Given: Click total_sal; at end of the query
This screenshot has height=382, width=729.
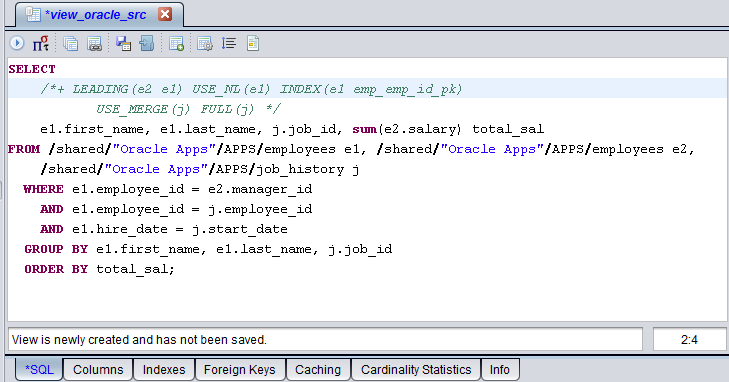Looking at the screenshot, I should (x=135, y=269).
